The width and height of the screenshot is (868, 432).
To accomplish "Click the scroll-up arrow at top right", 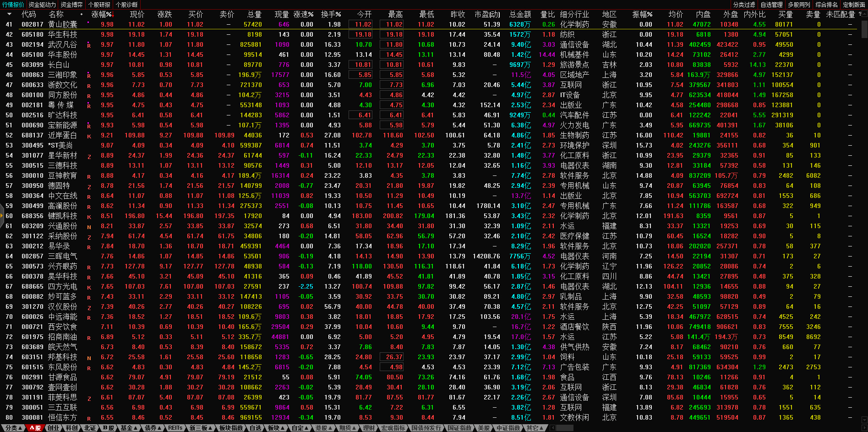I will click(x=864, y=13).
